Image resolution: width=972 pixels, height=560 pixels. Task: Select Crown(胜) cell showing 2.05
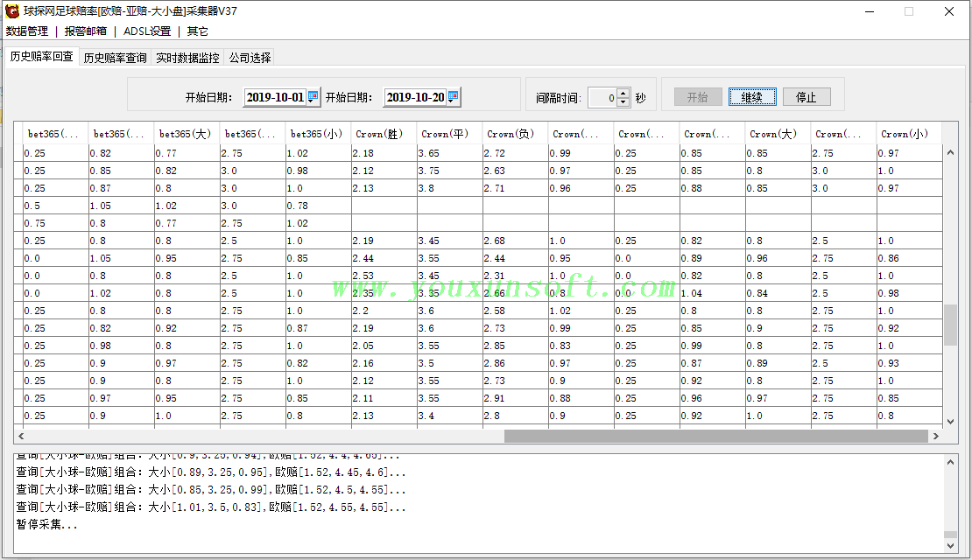pyautogui.click(x=384, y=346)
